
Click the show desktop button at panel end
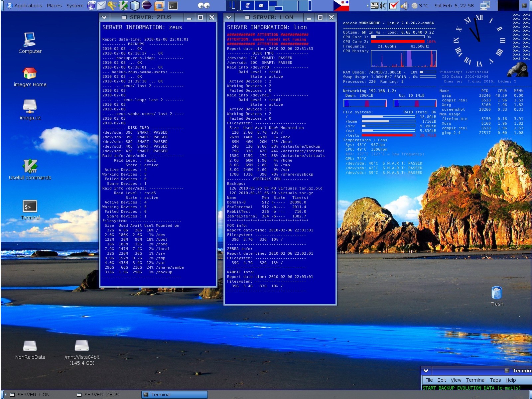point(524,5)
